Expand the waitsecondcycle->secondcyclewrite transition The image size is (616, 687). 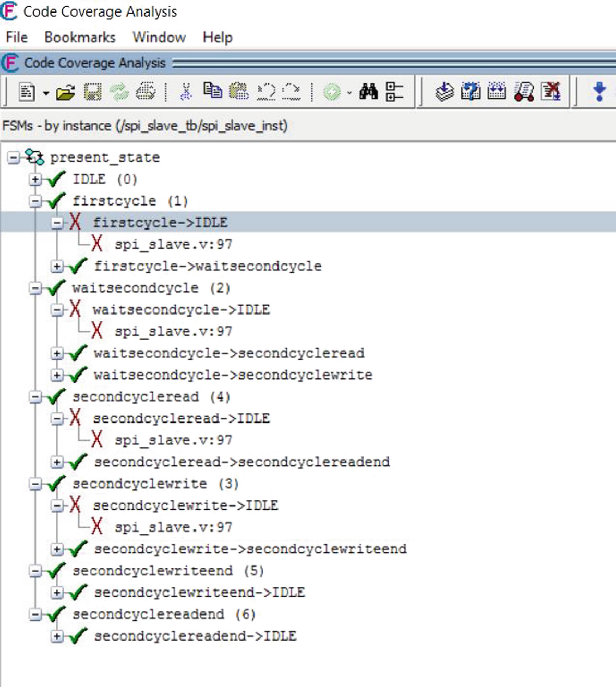(57, 375)
